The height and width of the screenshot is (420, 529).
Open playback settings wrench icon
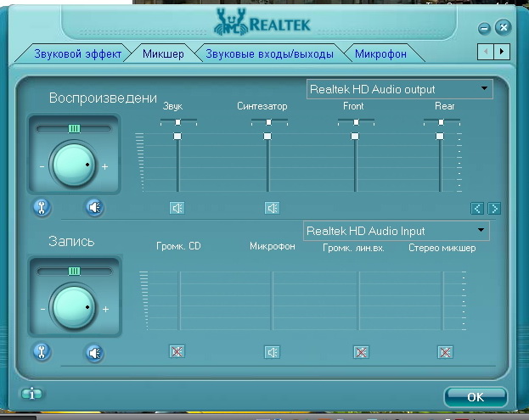tap(41, 206)
